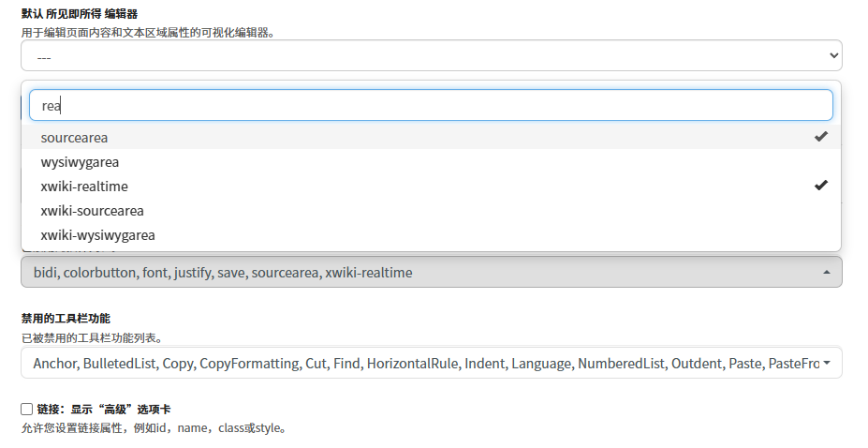Click the checkmark icon beside xwiki-realtime
The height and width of the screenshot is (448, 868).
(x=820, y=186)
